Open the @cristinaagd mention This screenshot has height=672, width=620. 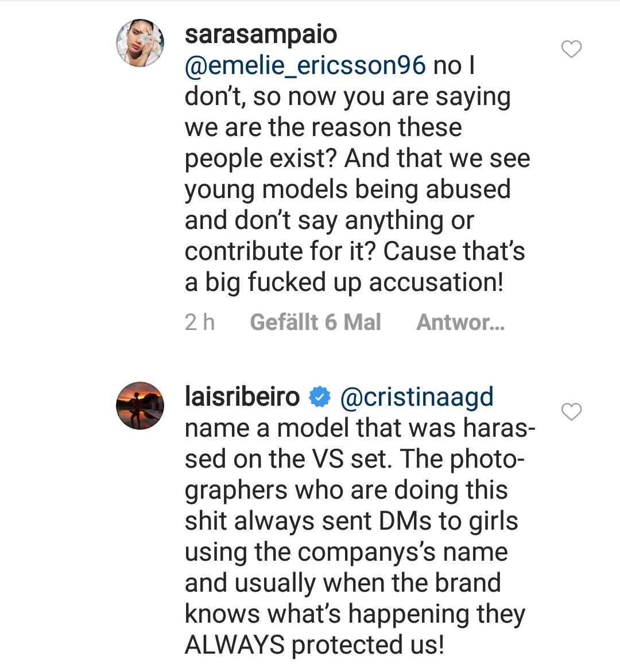pyautogui.click(x=416, y=397)
